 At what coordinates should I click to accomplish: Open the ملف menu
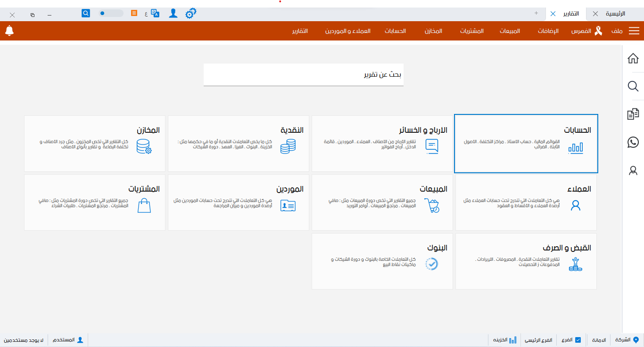click(617, 31)
